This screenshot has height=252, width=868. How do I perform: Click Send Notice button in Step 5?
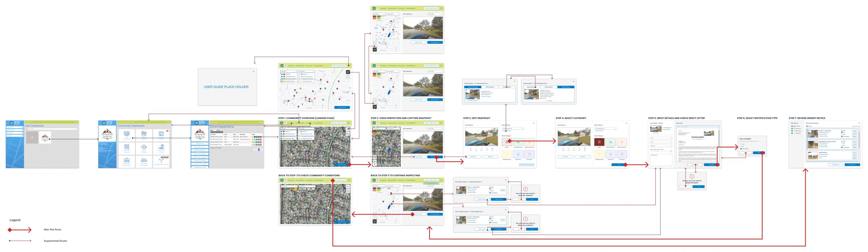pos(712,165)
